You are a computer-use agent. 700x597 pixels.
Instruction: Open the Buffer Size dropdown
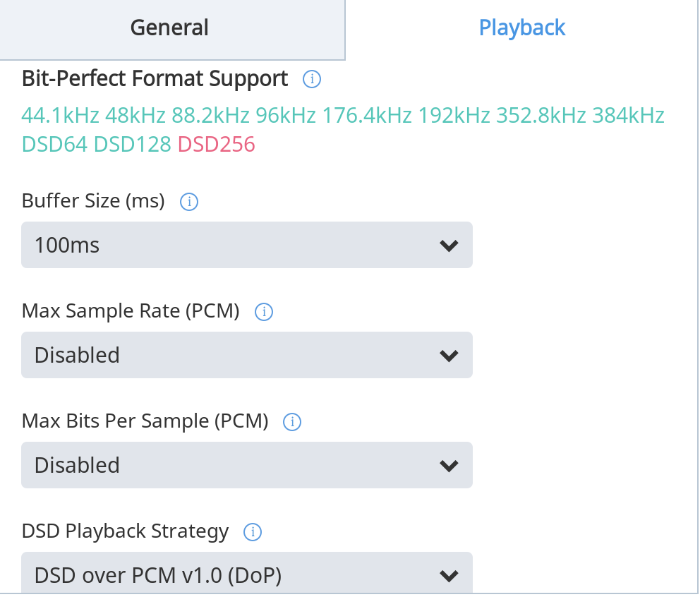click(x=246, y=245)
